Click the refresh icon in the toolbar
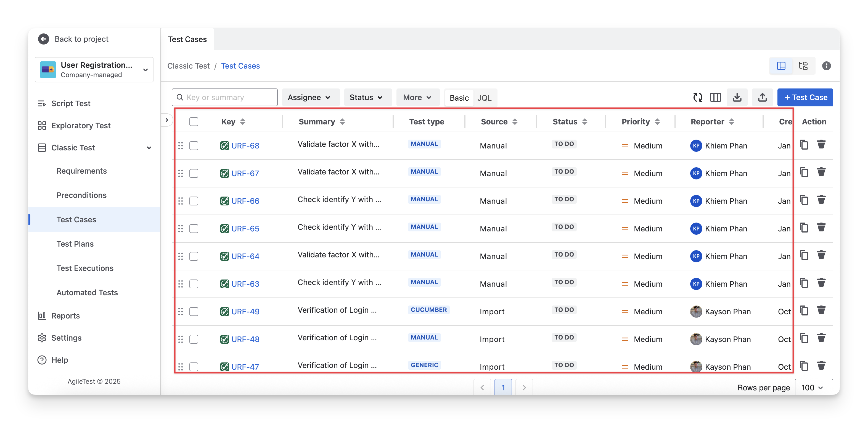868x423 pixels. (697, 98)
